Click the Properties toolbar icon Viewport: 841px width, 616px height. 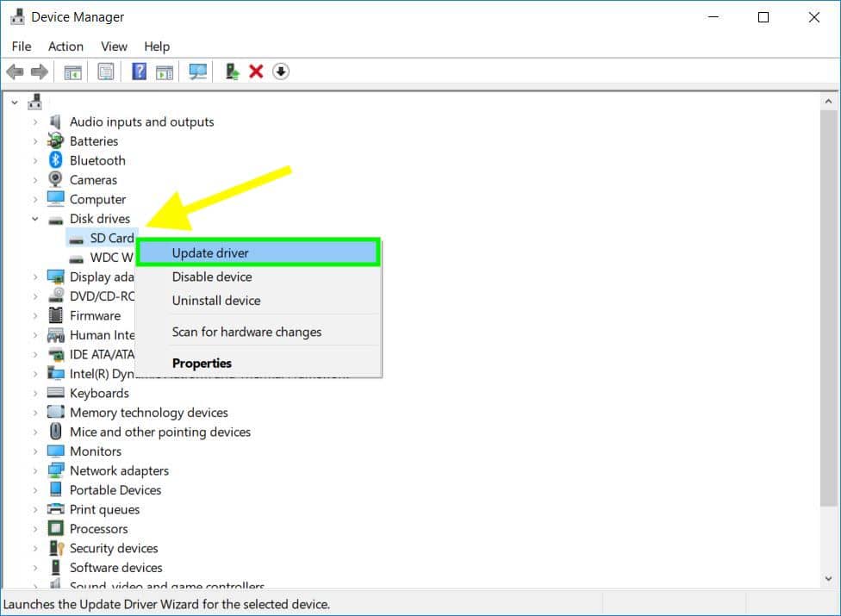[x=105, y=72]
